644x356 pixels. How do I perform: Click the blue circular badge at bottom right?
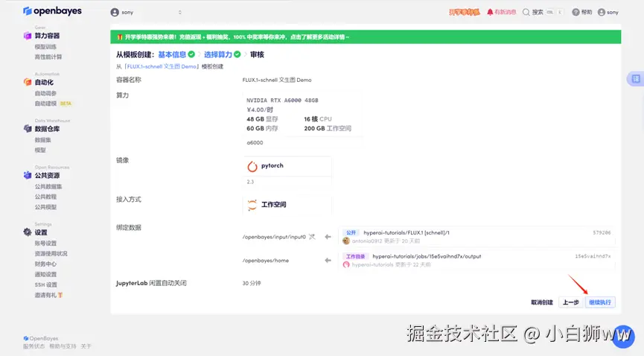pos(623,335)
